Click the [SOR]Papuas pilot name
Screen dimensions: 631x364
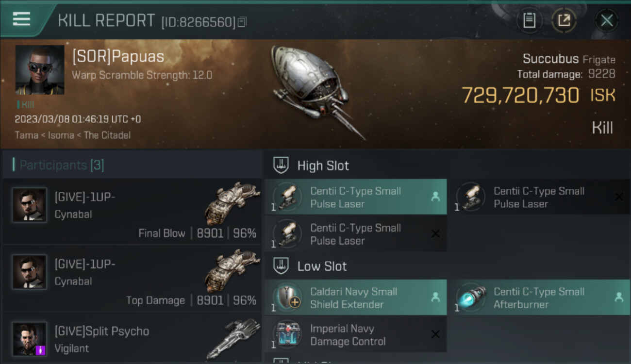pyautogui.click(x=118, y=57)
